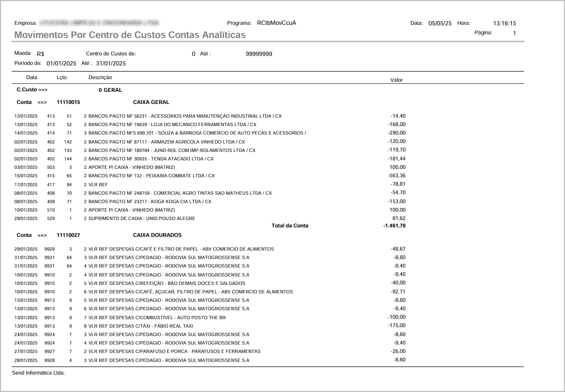This screenshot has width=565, height=392.
Task: Select the cost center name '0 GERAL'
Action: (x=110, y=90)
